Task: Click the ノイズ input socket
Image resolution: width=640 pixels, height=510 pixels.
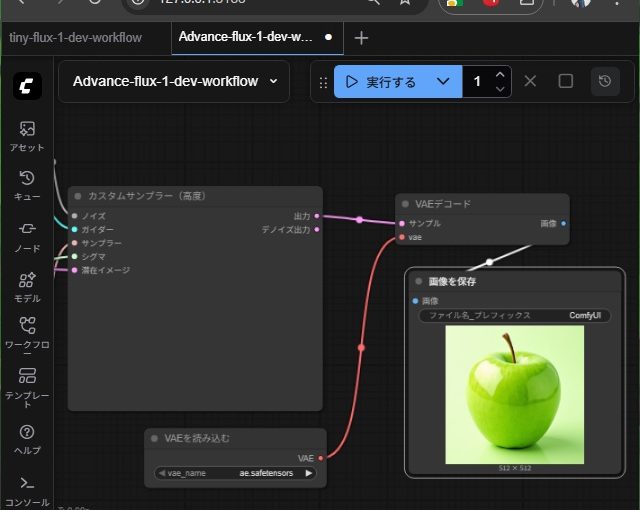Action: [74, 216]
